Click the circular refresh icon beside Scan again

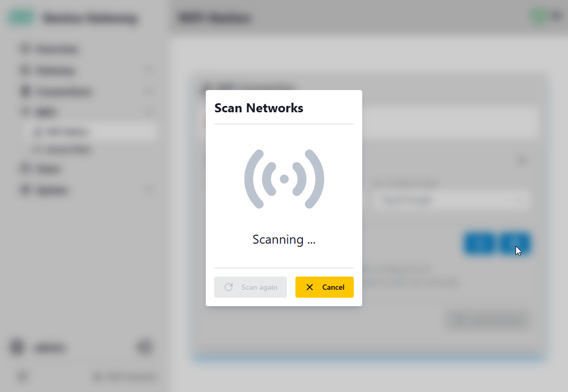[x=229, y=287]
